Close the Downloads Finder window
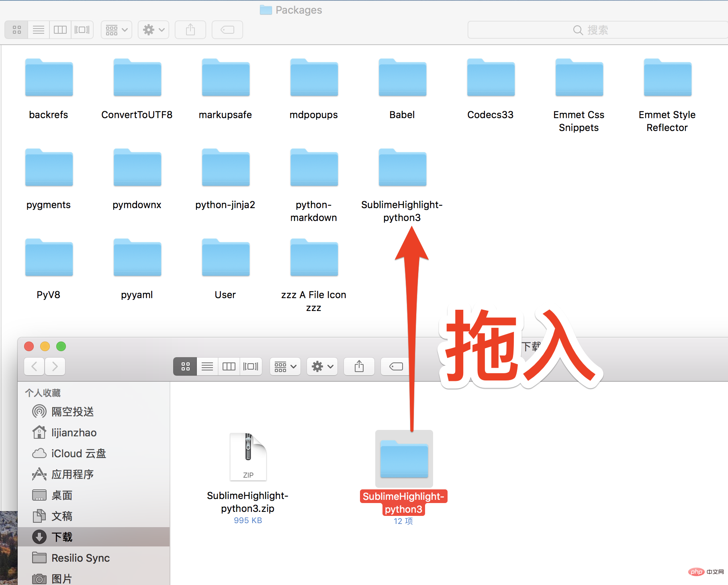The height and width of the screenshot is (585, 728). click(x=29, y=346)
